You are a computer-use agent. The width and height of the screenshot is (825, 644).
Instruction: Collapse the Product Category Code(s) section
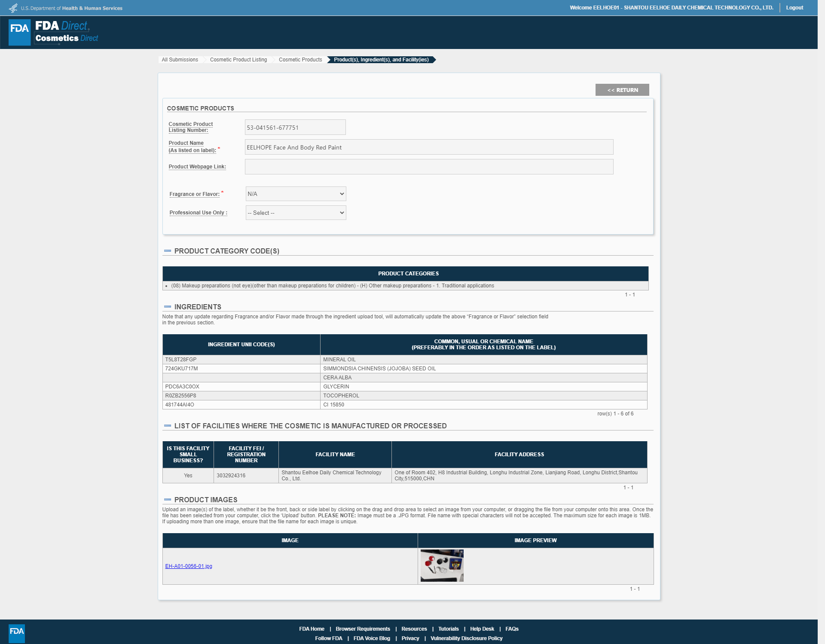tap(168, 250)
